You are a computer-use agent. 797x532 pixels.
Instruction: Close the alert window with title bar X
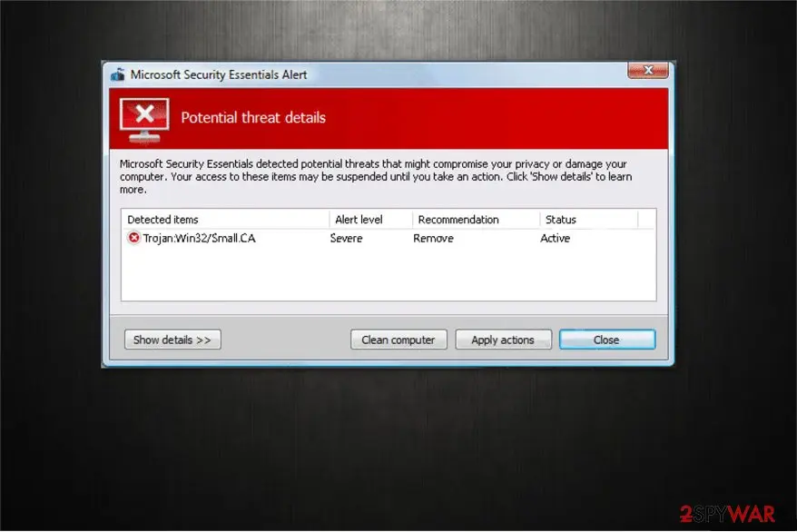click(x=647, y=70)
